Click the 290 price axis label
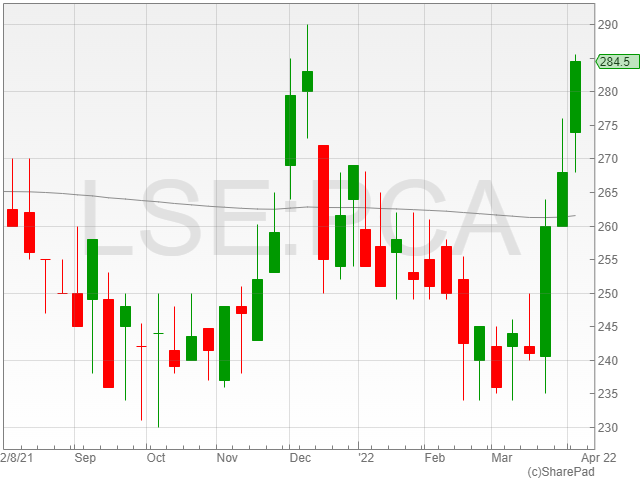The image size is (640, 480). (x=608, y=24)
